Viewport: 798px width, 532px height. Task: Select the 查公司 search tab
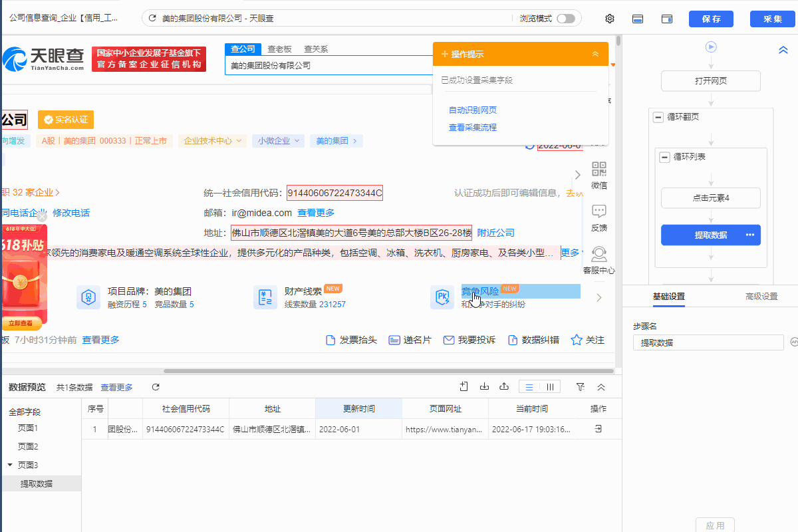click(243, 49)
